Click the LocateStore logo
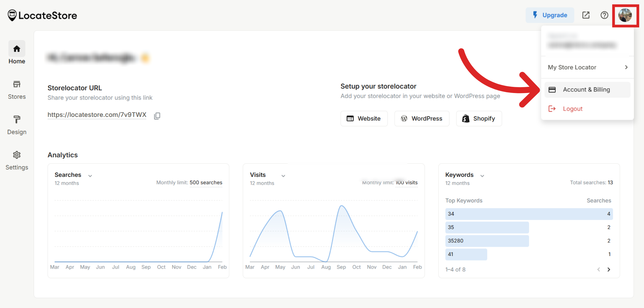644x308 pixels. click(42, 15)
